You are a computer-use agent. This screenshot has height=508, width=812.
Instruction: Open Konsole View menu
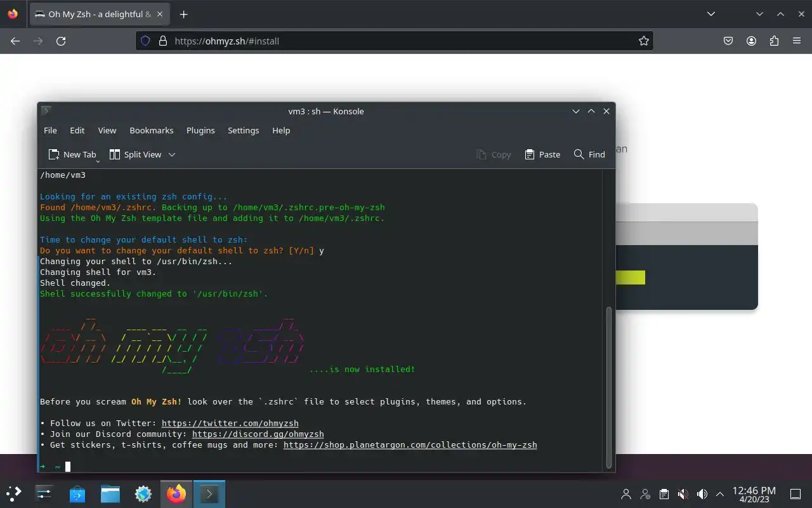[107, 130]
